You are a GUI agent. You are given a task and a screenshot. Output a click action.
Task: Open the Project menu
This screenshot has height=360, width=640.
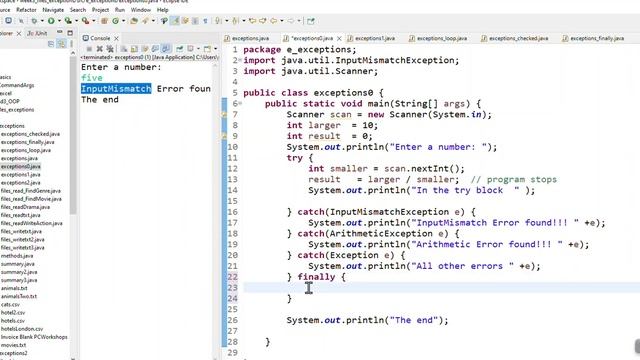[x=100, y=10]
